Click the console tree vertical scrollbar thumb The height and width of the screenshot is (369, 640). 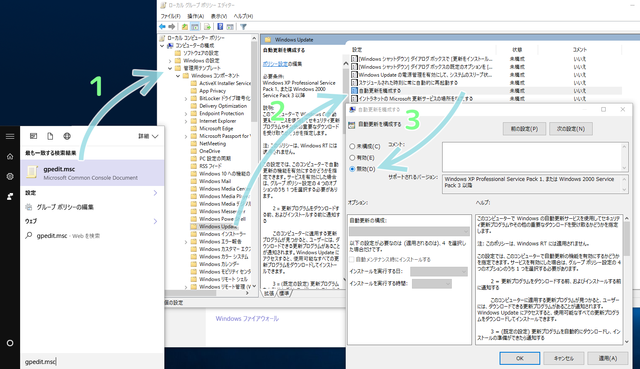tap(254, 82)
